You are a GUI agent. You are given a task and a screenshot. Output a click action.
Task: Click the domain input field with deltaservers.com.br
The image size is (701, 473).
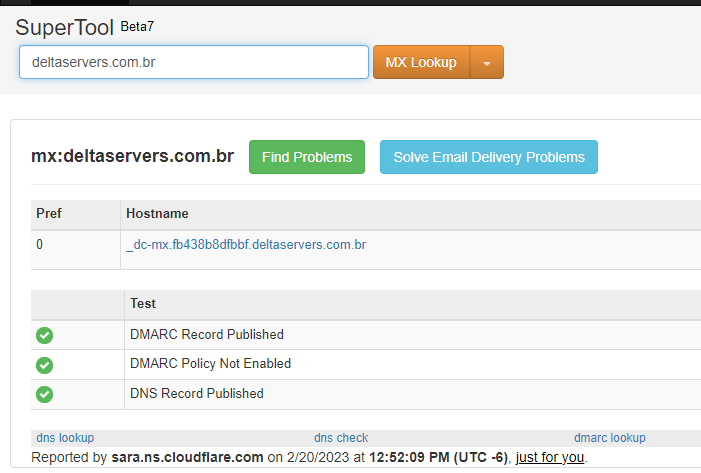[194, 62]
